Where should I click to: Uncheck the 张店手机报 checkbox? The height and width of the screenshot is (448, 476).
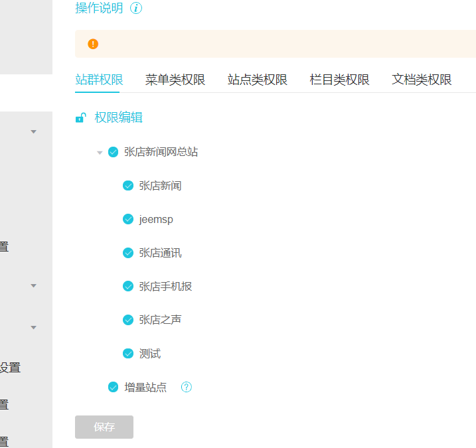(128, 286)
